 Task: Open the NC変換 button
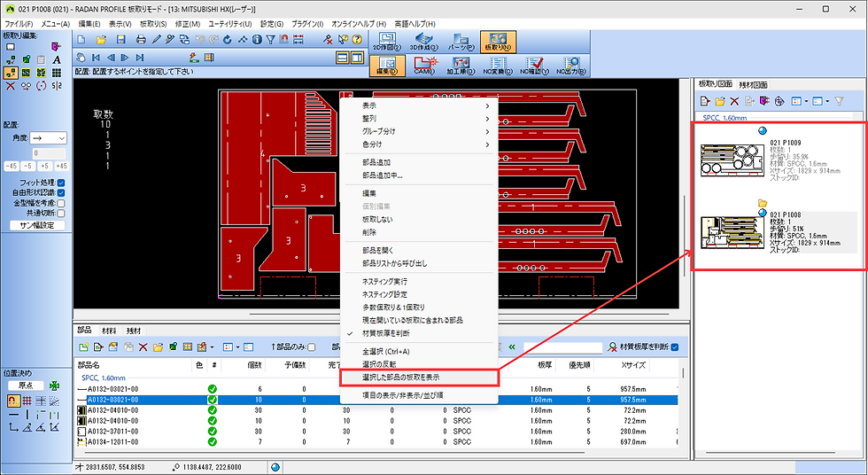[x=498, y=66]
